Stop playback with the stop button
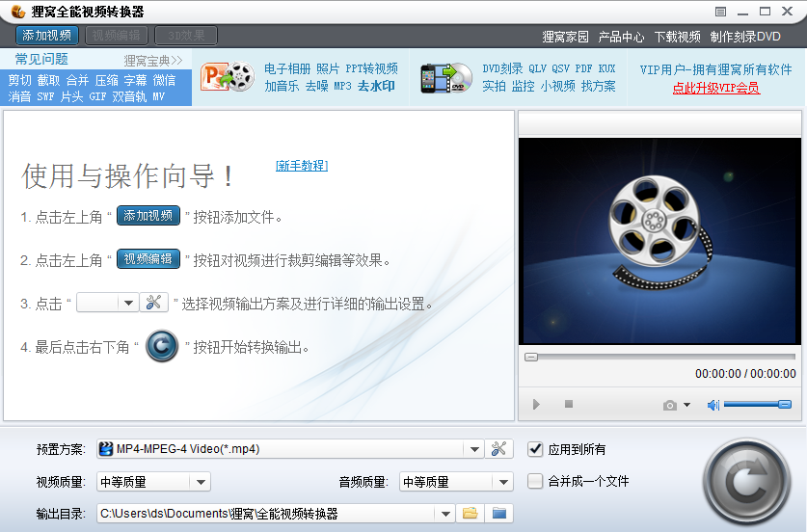The width and height of the screenshot is (807, 532). point(568,405)
